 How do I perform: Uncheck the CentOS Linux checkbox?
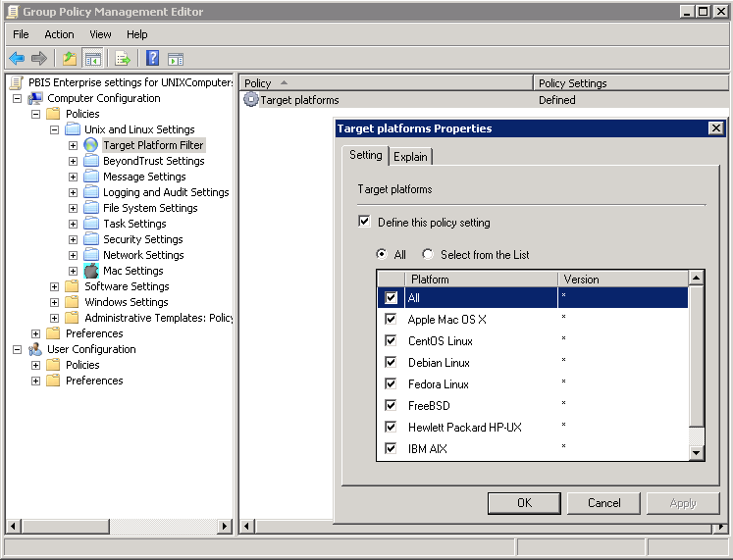pyautogui.click(x=391, y=340)
